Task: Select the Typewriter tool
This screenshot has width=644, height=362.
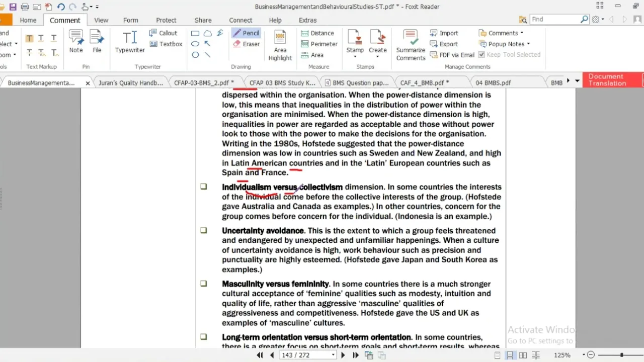Action: point(130,41)
